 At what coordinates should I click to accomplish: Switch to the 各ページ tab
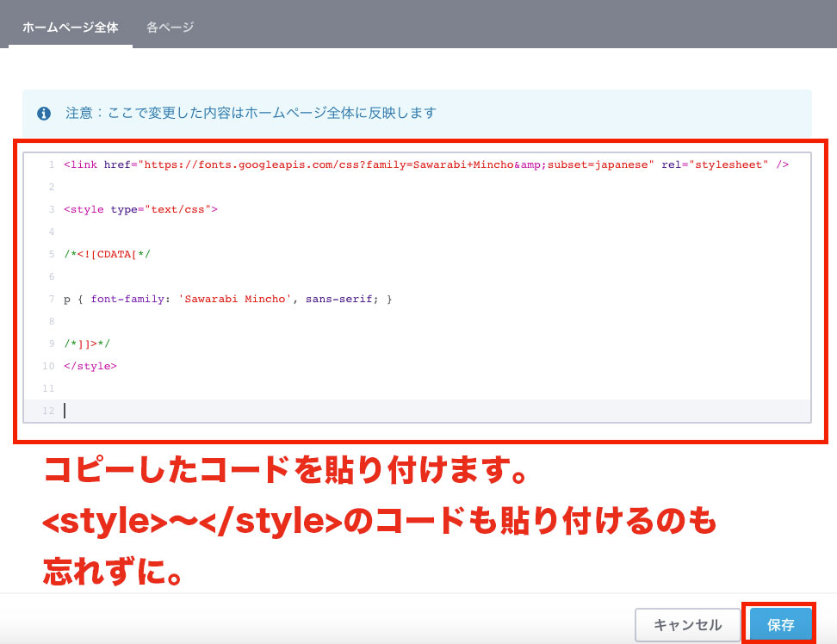click(x=170, y=26)
